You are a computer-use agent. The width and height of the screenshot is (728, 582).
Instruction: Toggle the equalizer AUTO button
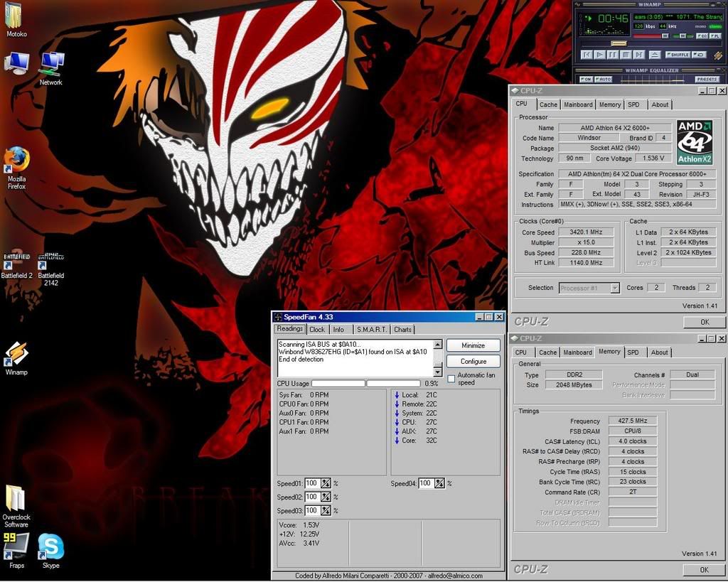point(603,80)
